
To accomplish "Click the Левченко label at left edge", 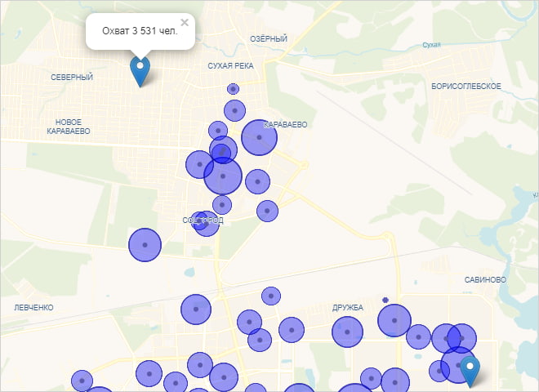I will pos(33,307).
